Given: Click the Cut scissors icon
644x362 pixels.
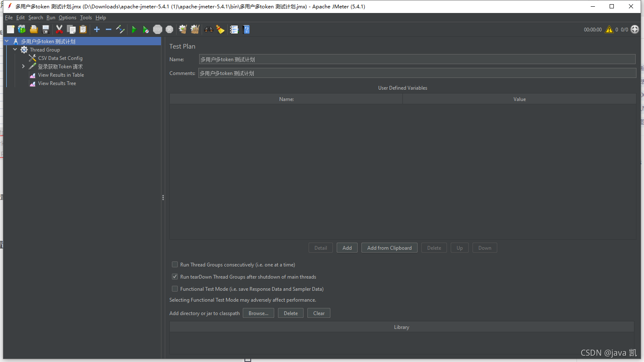Looking at the screenshot, I should click(x=59, y=29).
